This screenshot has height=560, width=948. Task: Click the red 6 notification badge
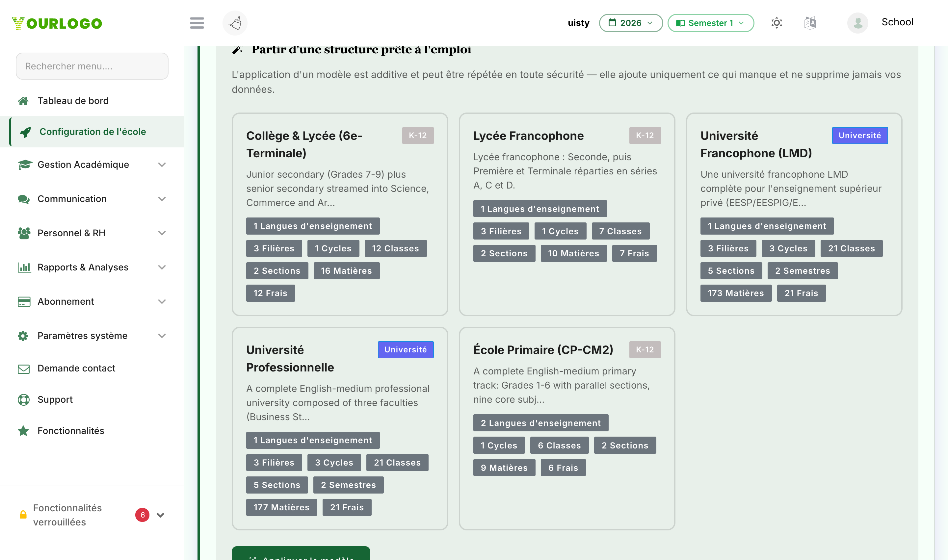[142, 515]
